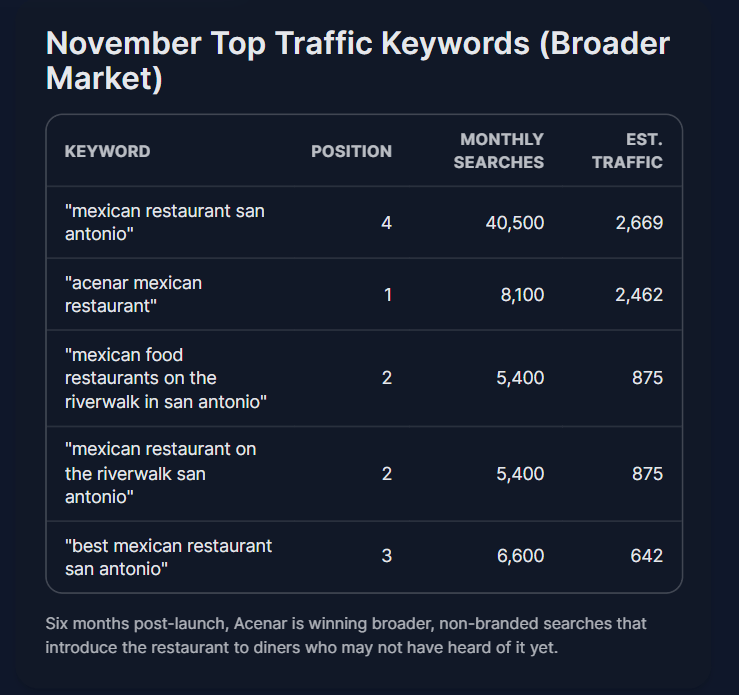Select the MONTHLY SEARCHES column header

[499, 150]
